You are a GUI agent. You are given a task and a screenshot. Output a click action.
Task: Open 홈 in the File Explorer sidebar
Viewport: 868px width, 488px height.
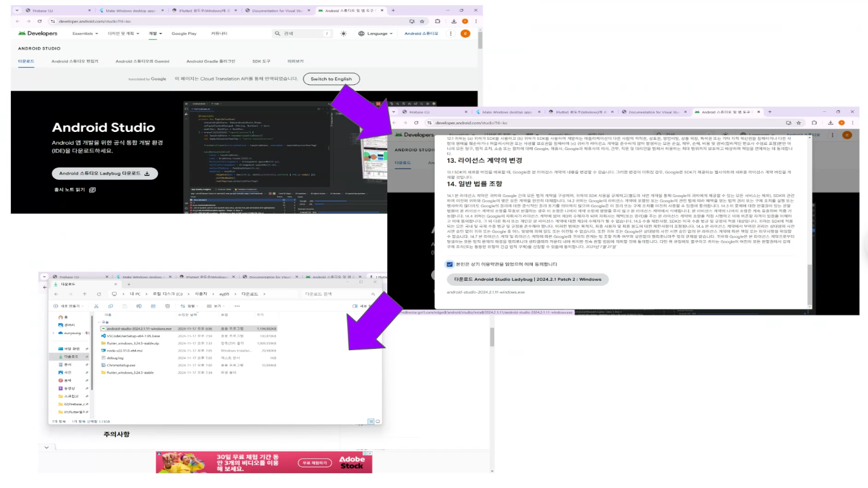coord(63,317)
